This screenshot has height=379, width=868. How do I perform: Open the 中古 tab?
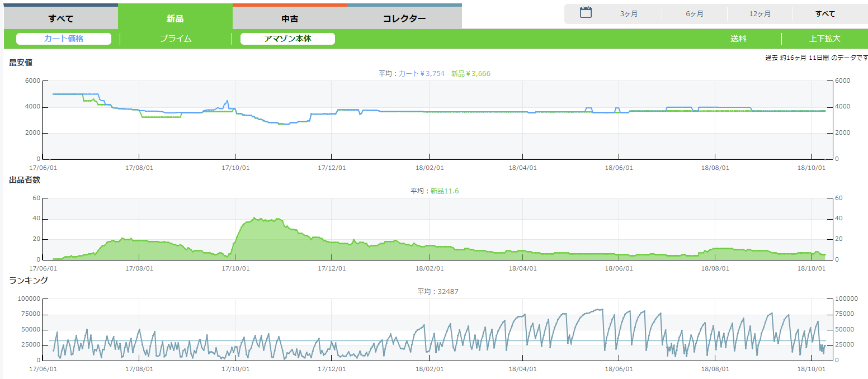point(290,18)
